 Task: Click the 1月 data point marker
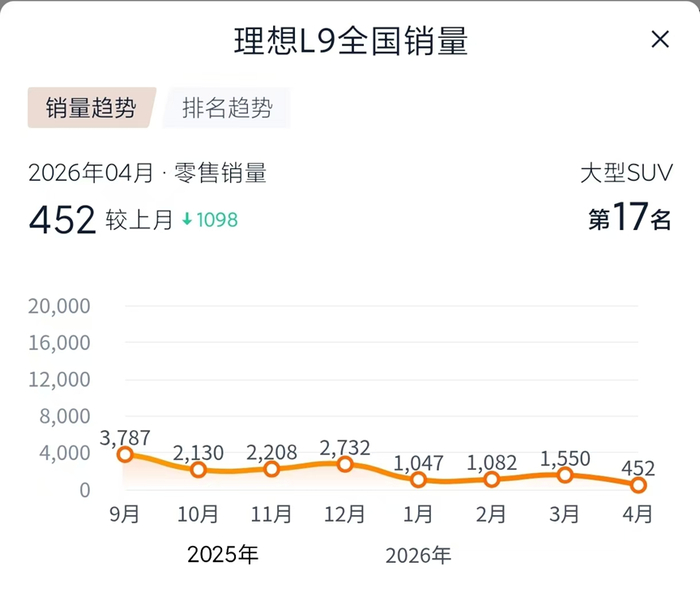(418, 480)
